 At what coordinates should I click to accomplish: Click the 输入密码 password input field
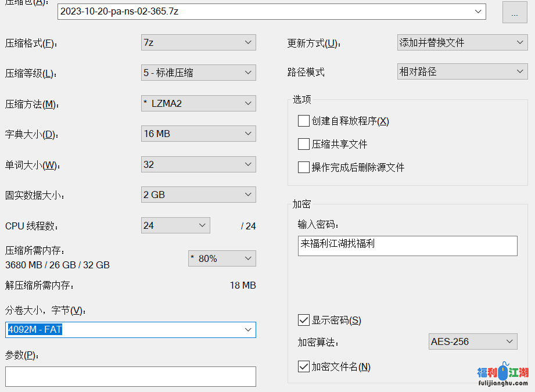(407, 246)
